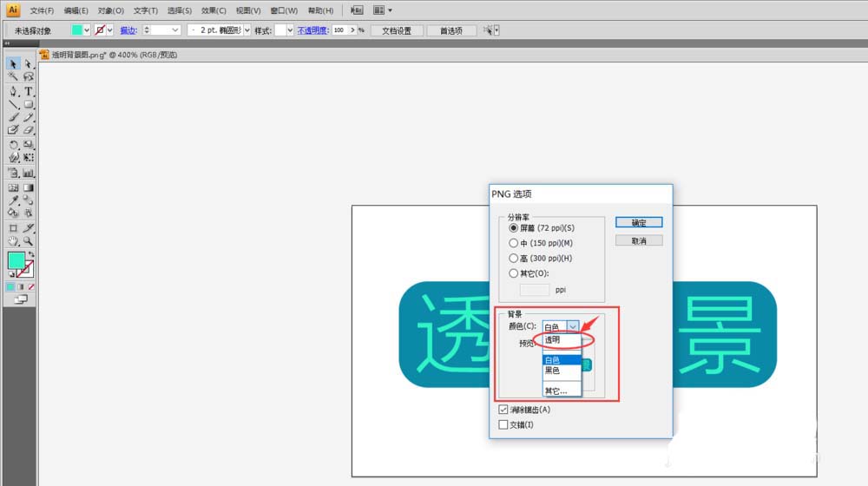Image resolution: width=868 pixels, height=486 pixels.
Task: Select the Rotate tool
Action: [x=13, y=144]
